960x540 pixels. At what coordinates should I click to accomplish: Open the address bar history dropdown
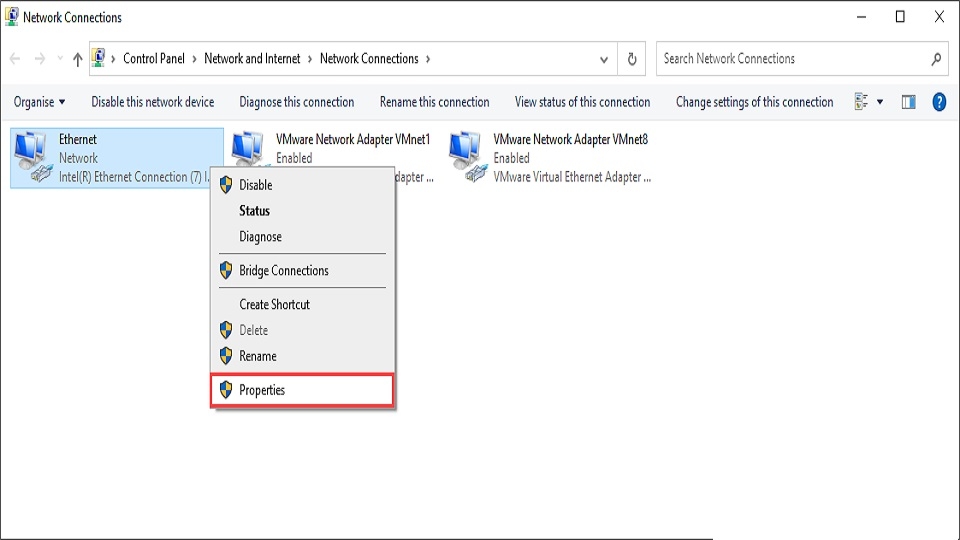pos(604,59)
